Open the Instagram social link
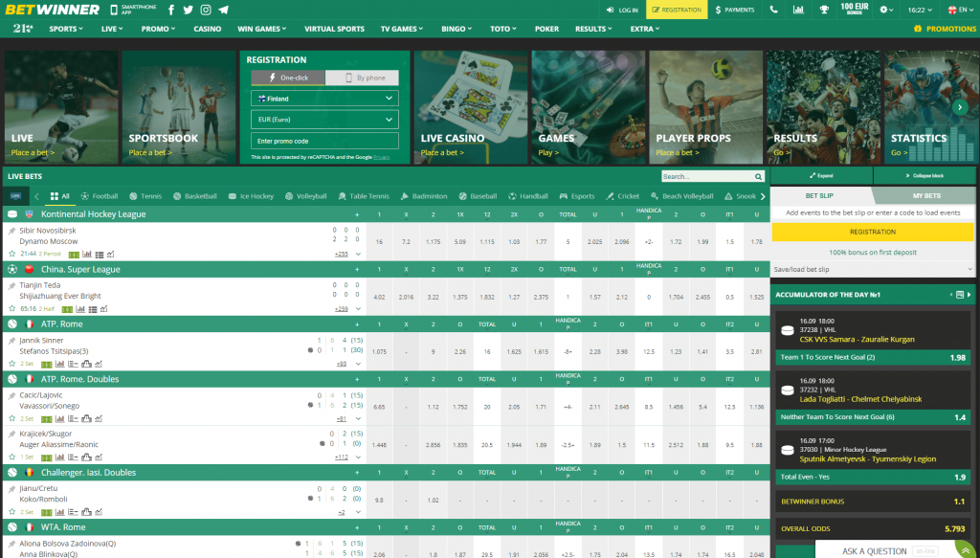980x558 pixels. 206,10
